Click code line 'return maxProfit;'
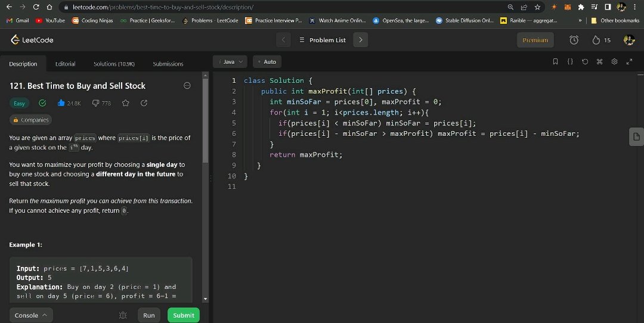Screen dimensions: 644x323 tap(305, 155)
